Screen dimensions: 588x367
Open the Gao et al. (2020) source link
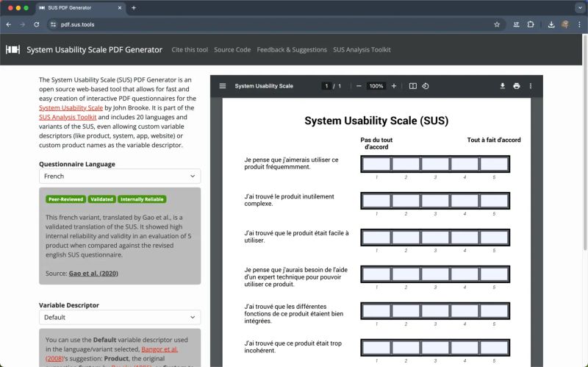point(93,273)
